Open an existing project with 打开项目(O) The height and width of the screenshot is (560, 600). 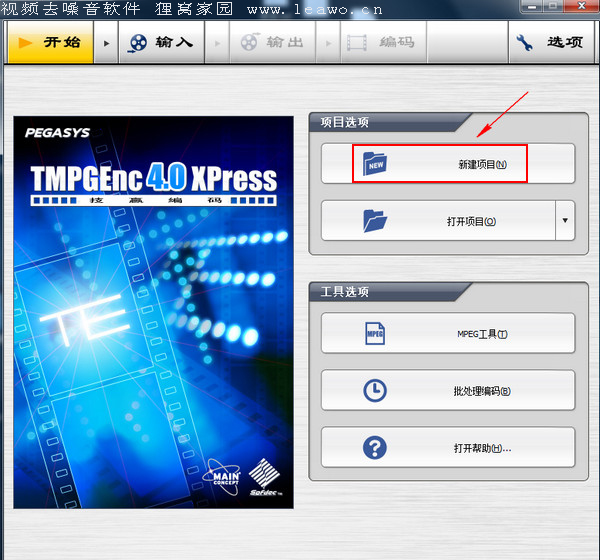[x=438, y=221]
